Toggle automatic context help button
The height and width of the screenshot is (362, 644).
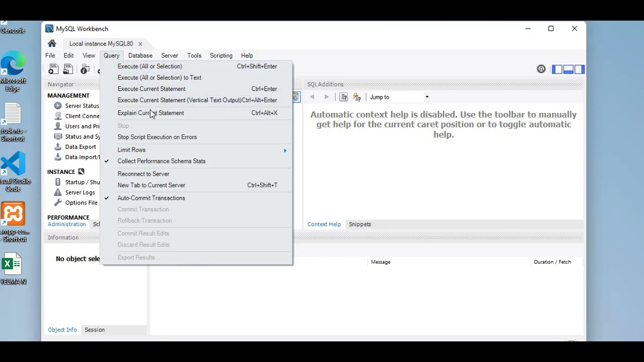[357, 97]
